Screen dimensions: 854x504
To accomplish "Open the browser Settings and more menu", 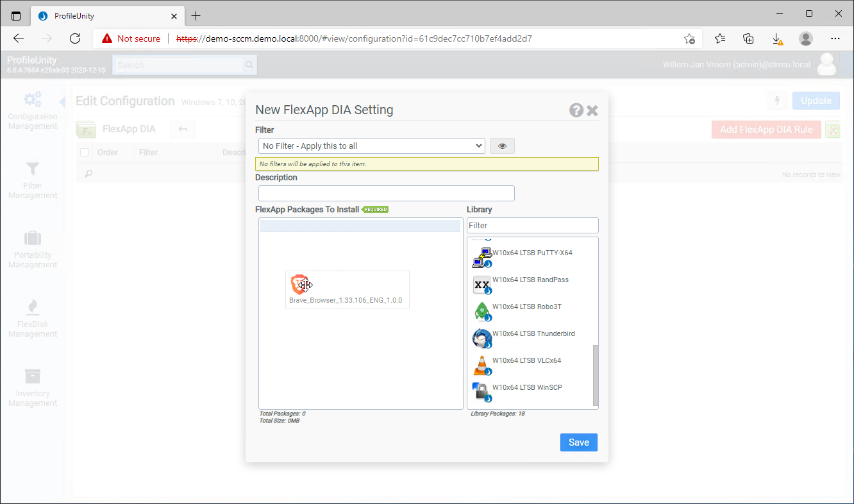I will click(835, 38).
